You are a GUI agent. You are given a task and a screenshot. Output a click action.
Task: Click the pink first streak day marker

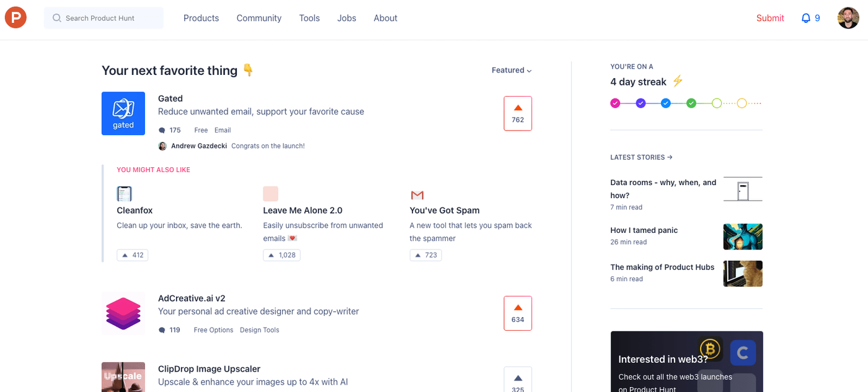click(615, 103)
